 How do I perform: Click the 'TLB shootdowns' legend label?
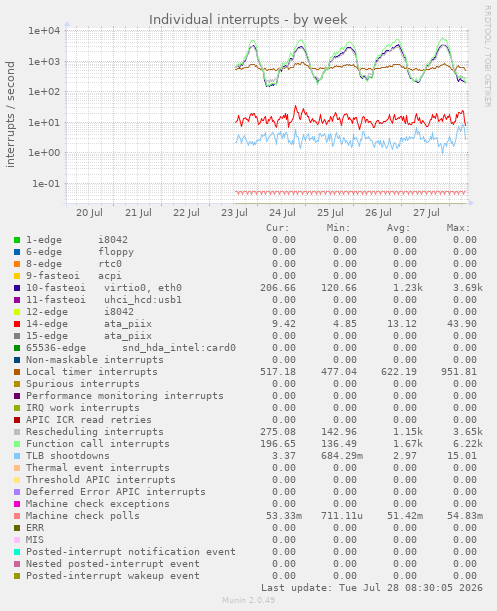(68, 456)
